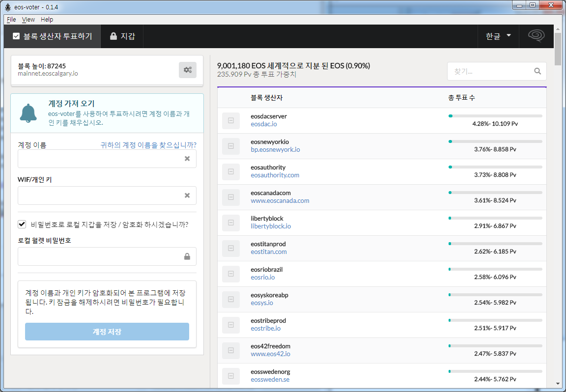Image resolution: width=566 pixels, height=392 pixels.
Task: Toggle vote for eosyskoreabp
Action: [x=230, y=299]
